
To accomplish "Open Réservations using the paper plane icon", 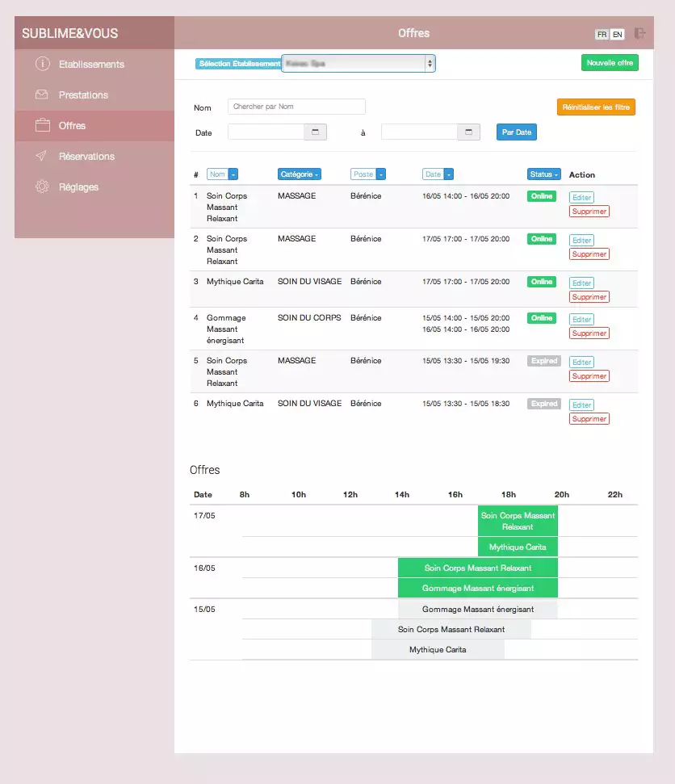I will click(42, 156).
